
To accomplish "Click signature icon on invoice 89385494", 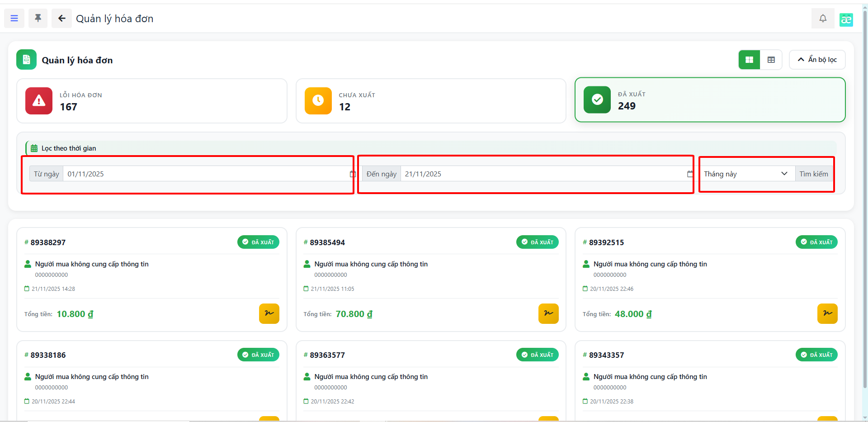I will (x=548, y=313).
